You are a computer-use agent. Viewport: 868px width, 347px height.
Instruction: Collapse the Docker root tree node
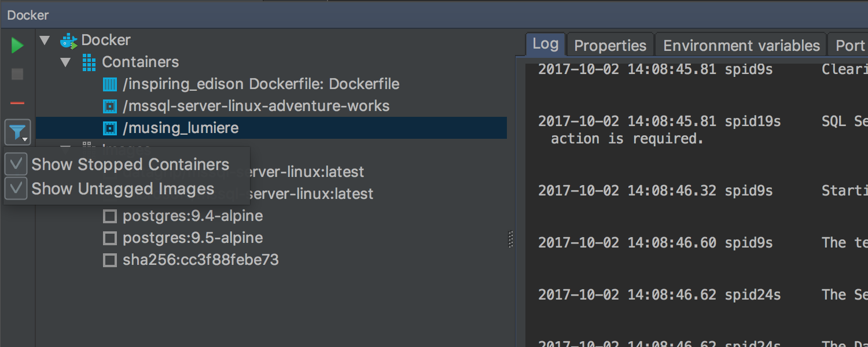click(x=45, y=40)
